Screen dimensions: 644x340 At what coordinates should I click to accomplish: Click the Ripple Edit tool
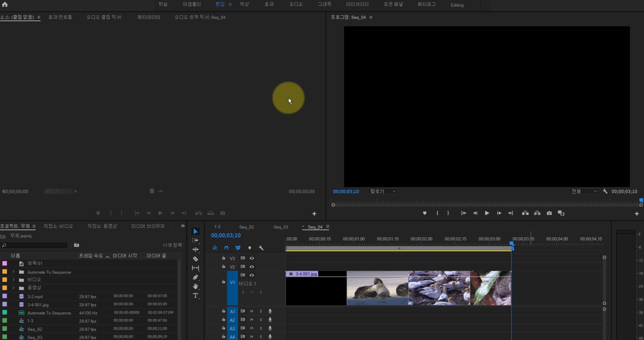195,249
